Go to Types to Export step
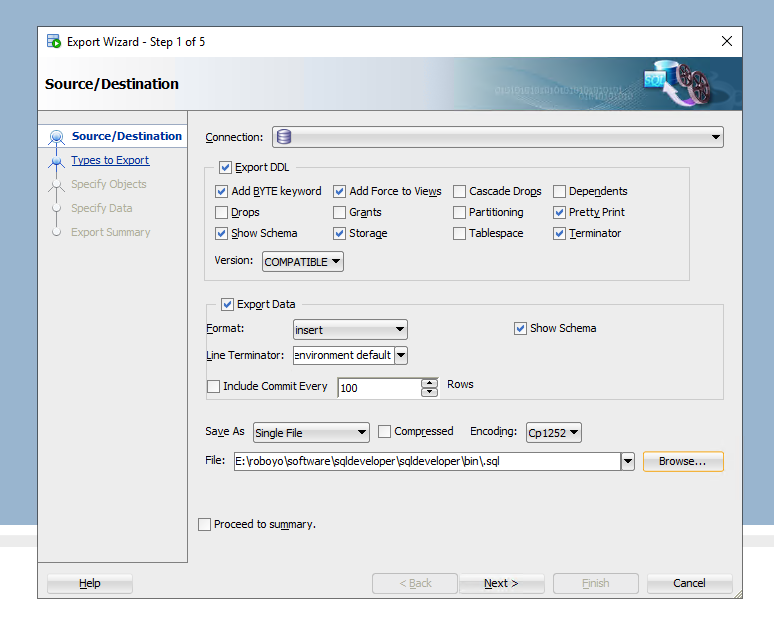The height and width of the screenshot is (627, 774). pos(110,160)
